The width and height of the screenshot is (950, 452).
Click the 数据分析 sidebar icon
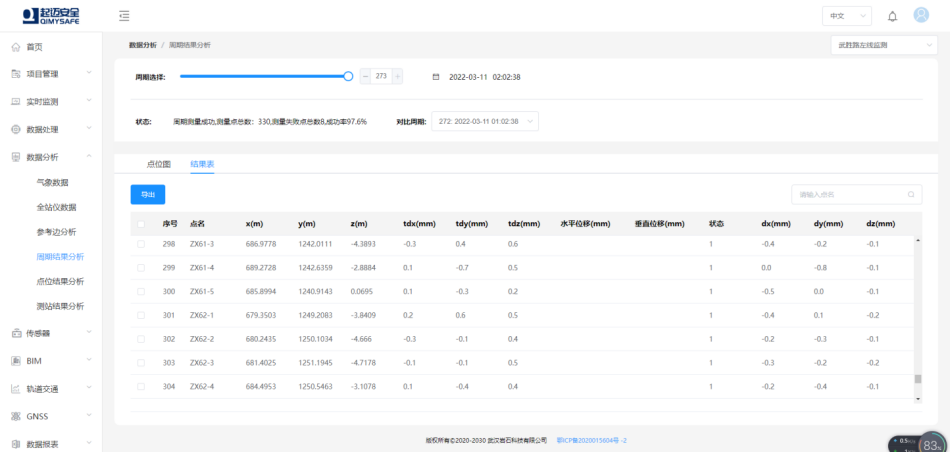tap(16, 157)
